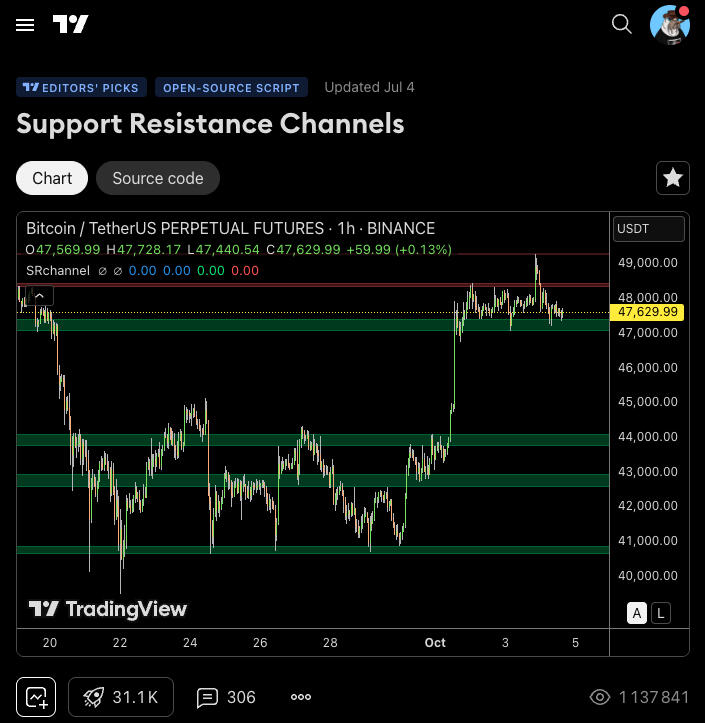Click the 40,000.00 price axis label
The width and height of the screenshot is (705, 723).
[648, 575]
